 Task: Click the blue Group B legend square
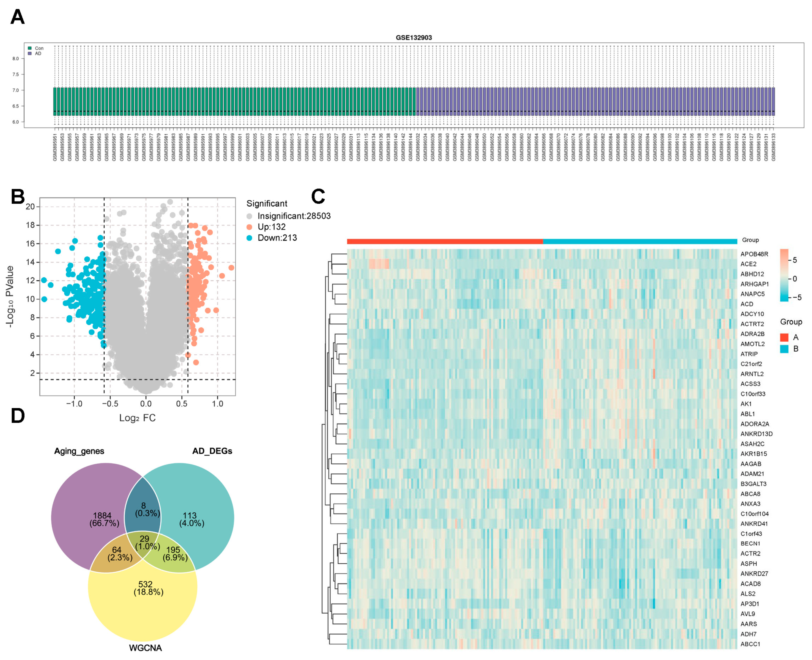pos(784,349)
